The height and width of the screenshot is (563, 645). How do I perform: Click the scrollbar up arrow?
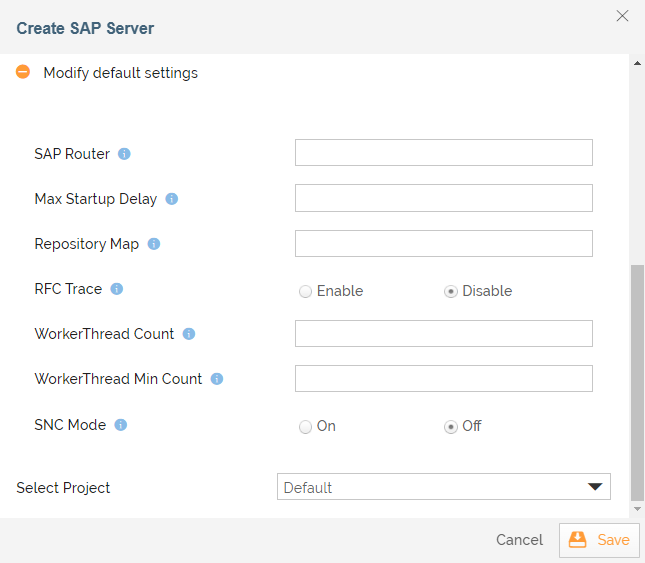(638, 63)
